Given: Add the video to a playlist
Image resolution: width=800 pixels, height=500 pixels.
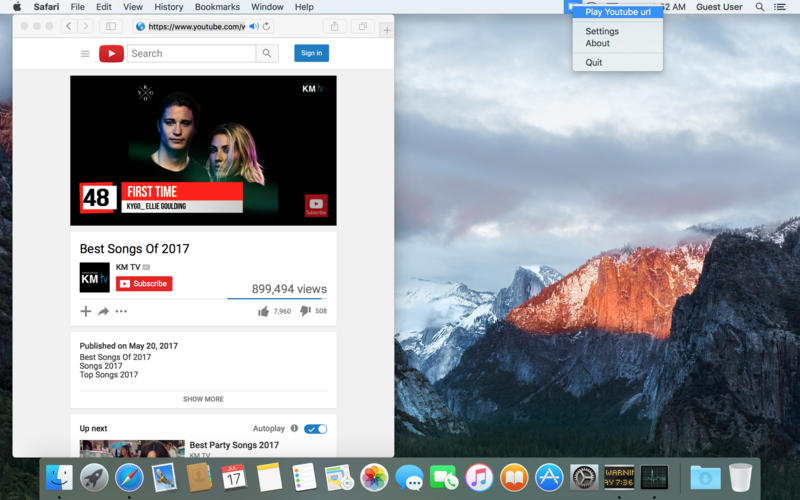Looking at the screenshot, I should coord(86,311).
